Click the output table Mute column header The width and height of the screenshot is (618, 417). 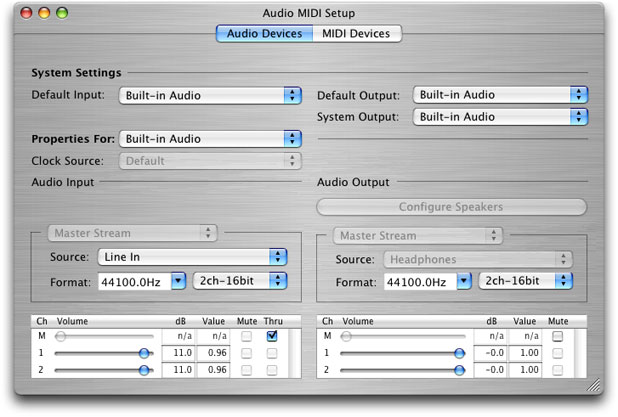pyautogui.click(x=558, y=321)
